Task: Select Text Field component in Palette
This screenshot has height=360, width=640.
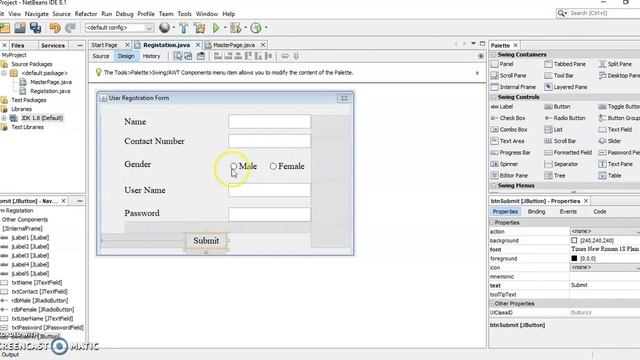Action: 615,129
